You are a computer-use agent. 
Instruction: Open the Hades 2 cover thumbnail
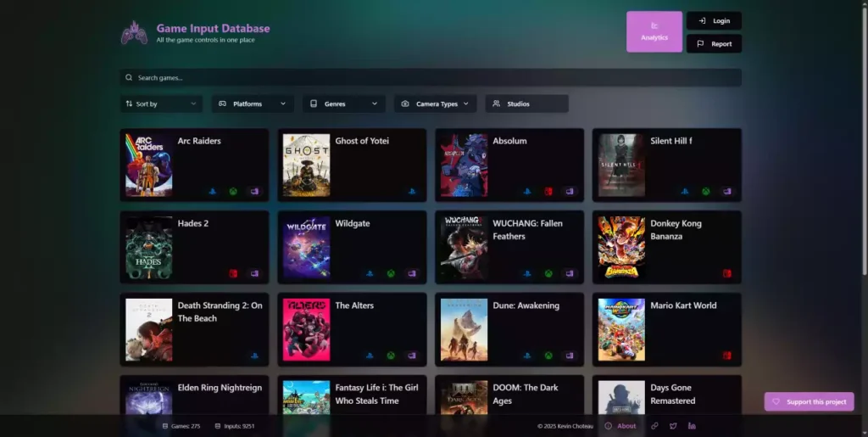tap(149, 248)
